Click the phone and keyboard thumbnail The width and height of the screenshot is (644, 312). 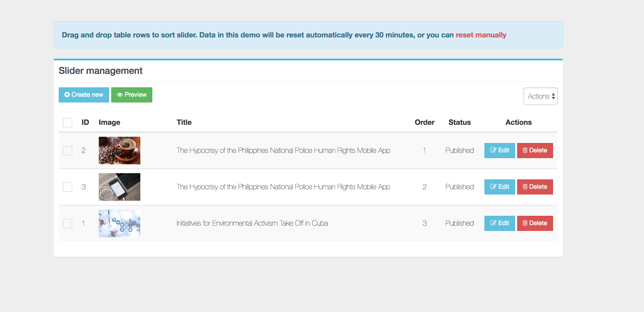tap(120, 187)
